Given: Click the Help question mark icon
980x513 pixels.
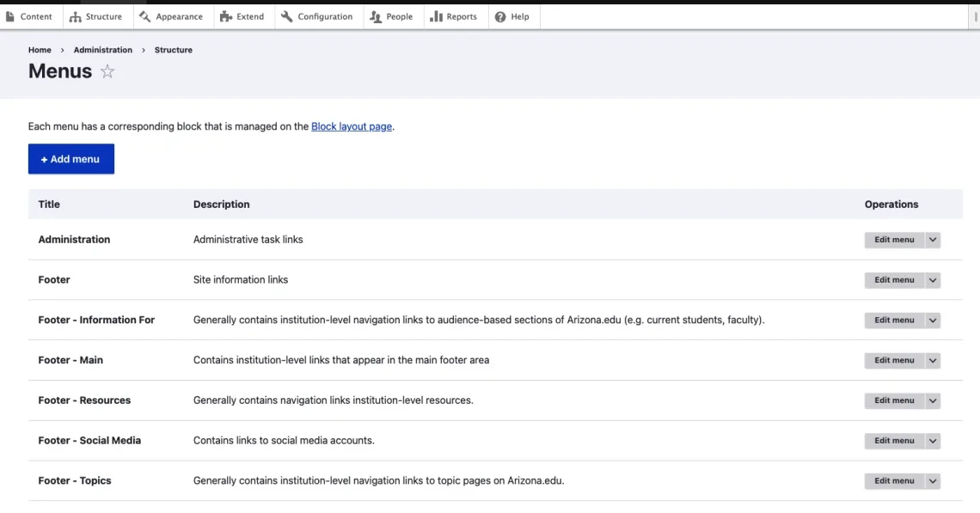Looking at the screenshot, I should coord(500,16).
